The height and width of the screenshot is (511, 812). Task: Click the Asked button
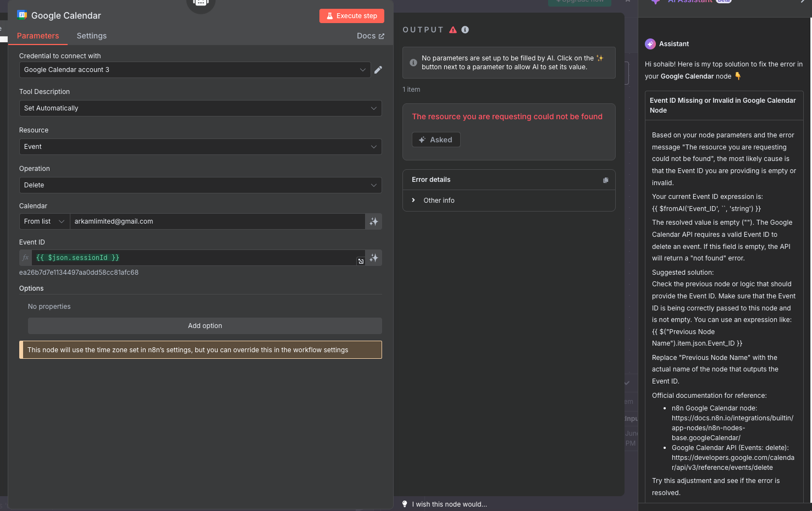tap(436, 140)
